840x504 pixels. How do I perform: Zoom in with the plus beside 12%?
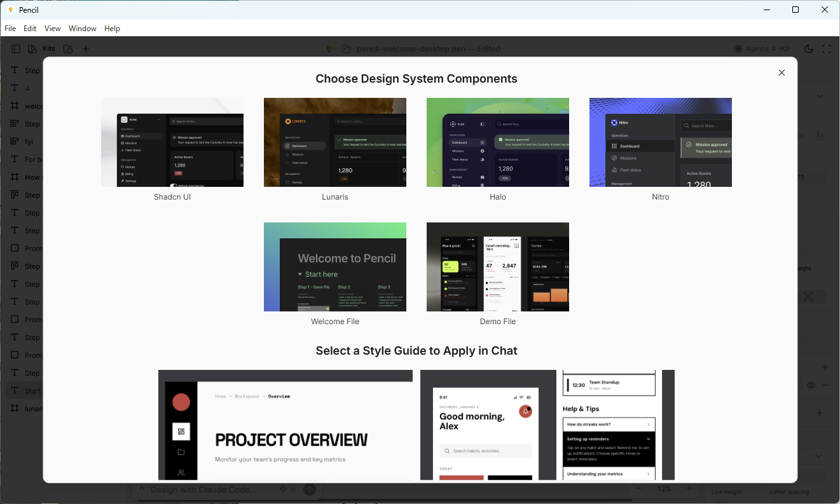click(689, 489)
